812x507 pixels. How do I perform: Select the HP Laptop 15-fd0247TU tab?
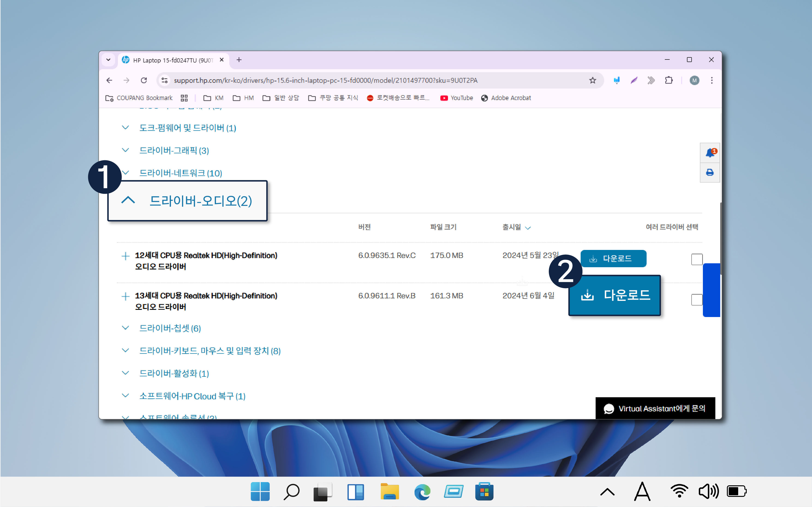pos(173,60)
